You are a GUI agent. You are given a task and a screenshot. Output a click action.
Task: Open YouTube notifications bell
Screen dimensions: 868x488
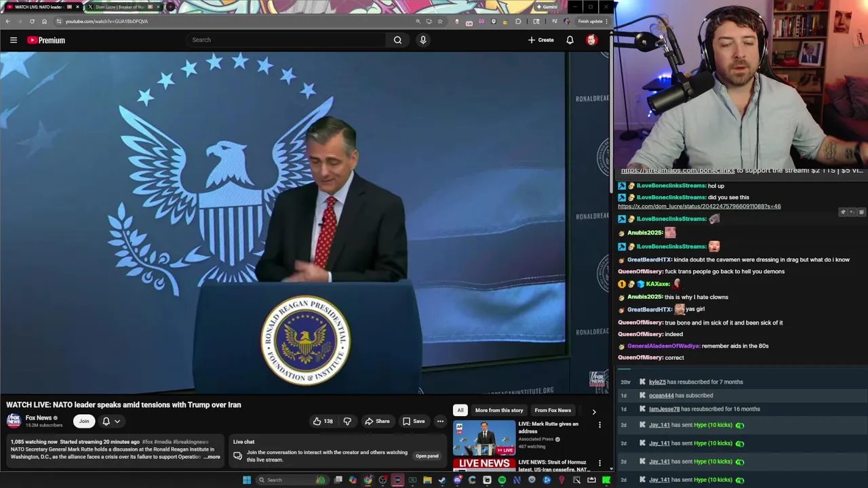tap(570, 40)
